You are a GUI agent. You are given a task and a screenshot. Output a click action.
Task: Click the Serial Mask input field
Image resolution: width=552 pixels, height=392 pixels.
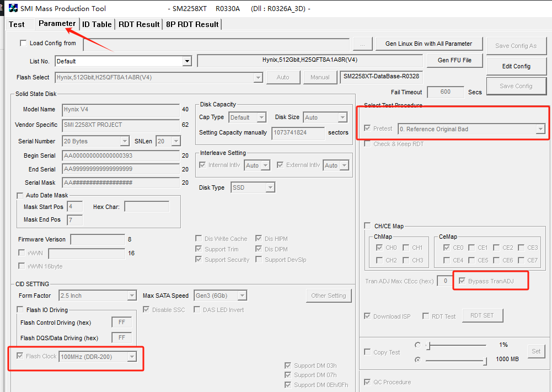point(121,182)
